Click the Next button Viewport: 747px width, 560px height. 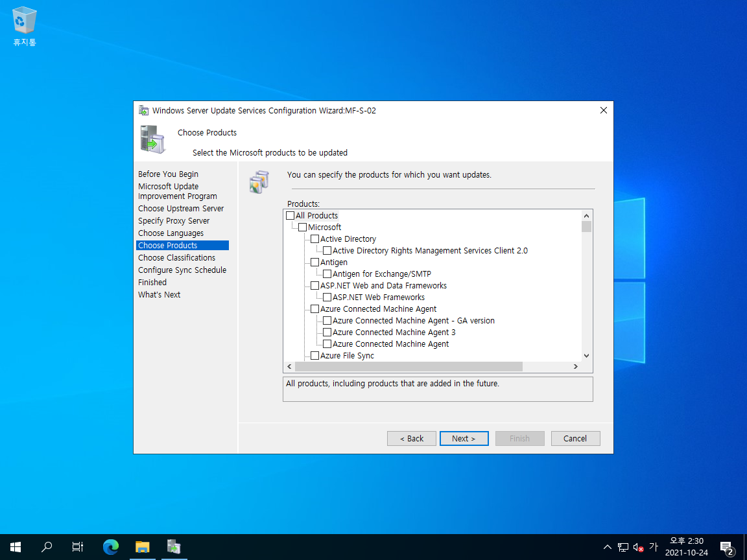tap(464, 439)
